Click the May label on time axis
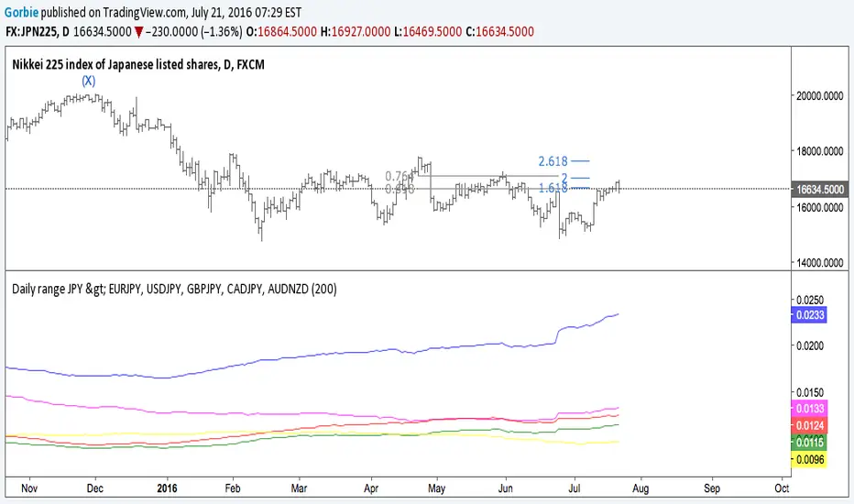 point(436,488)
